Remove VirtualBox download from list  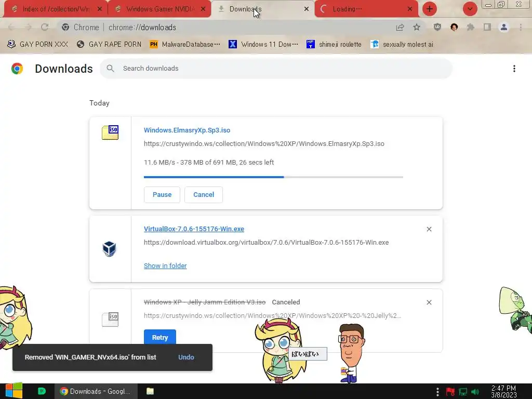(x=429, y=229)
